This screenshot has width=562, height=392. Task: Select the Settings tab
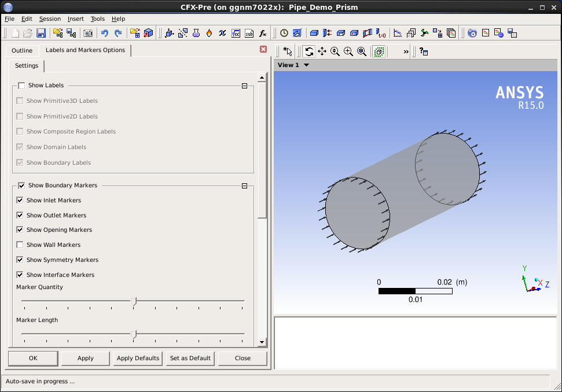tap(27, 65)
